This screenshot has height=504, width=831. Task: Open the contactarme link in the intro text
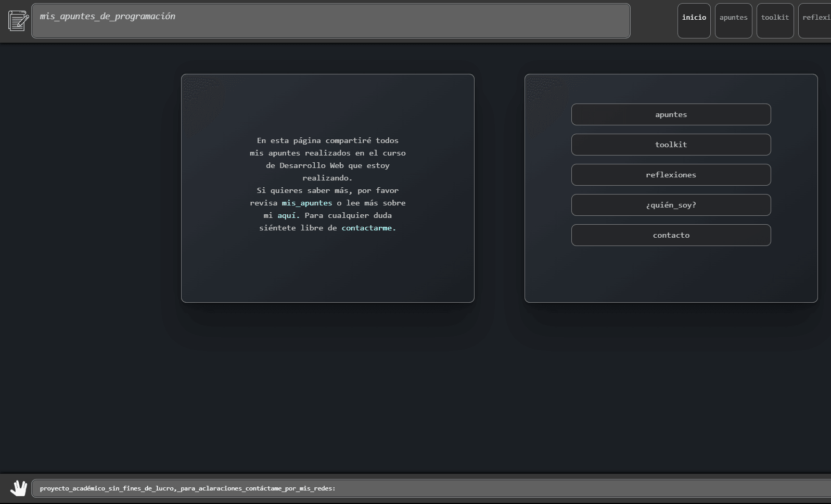click(x=366, y=228)
